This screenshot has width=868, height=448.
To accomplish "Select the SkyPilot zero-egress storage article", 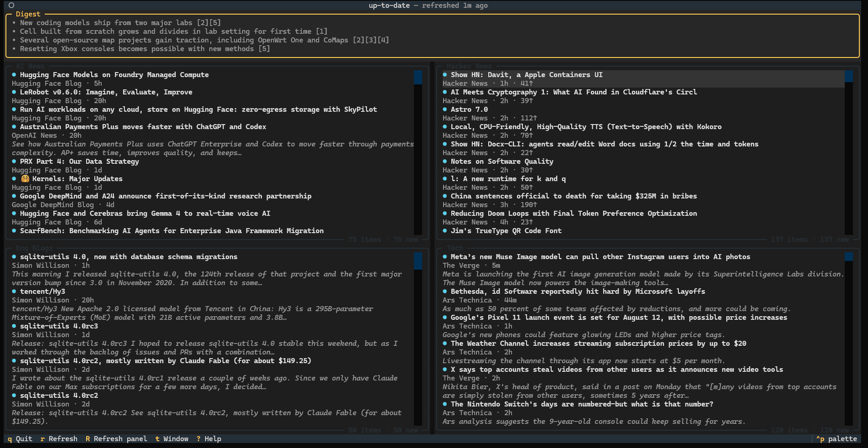I will pyautogui.click(x=198, y=109).
